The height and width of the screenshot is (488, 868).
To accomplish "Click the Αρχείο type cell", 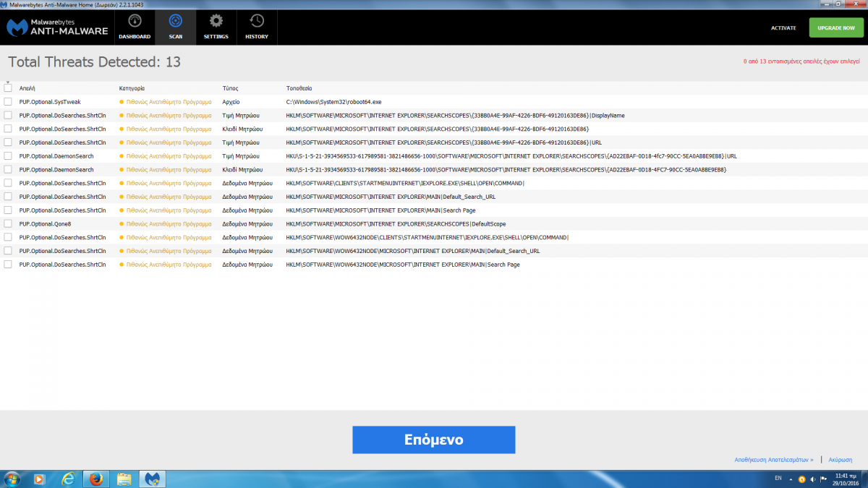I will 231,102.
